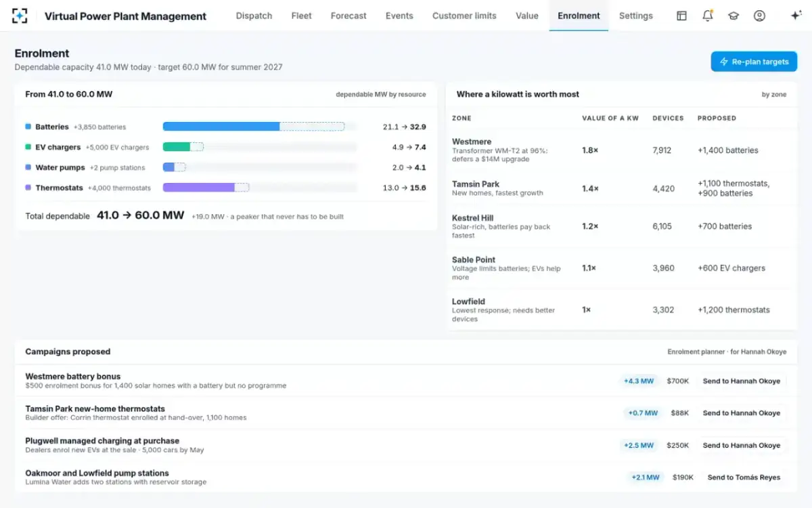Click the Re-plan targets button
This screenshot has width=812, height=508.
[754, 62]
